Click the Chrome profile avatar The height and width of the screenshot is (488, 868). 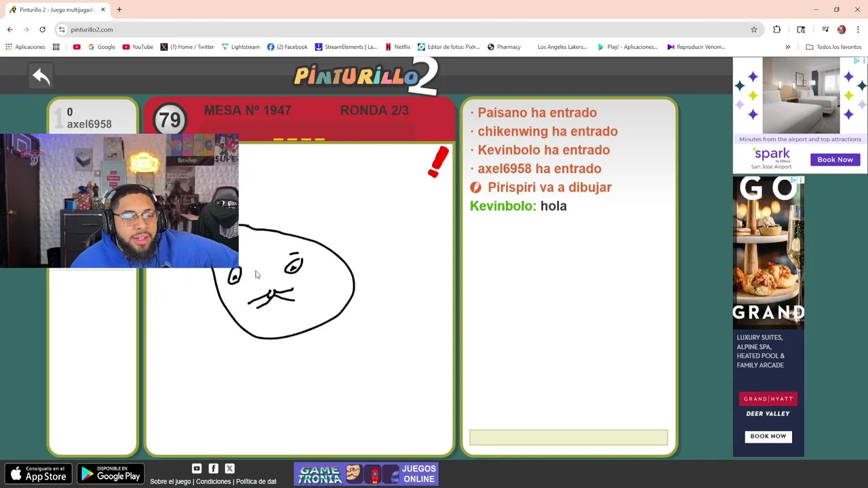(x=842, y=29)
